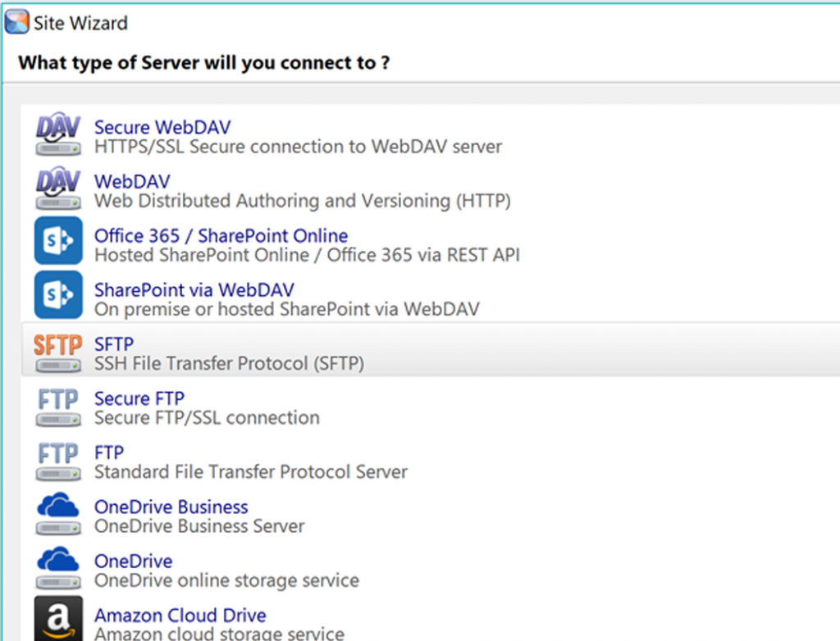840x641 pixels.
Task: Click the standard FTP server icon
Action: point(58,461)
